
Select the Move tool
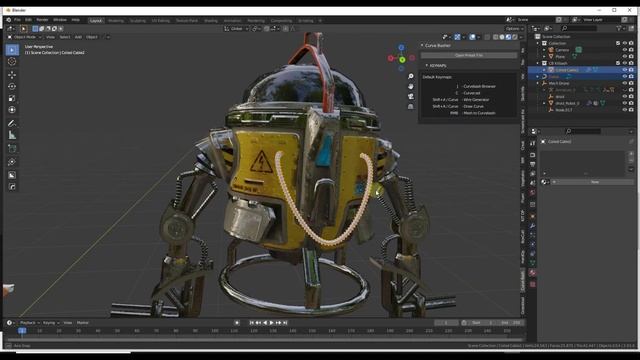[x=12, y=75]
